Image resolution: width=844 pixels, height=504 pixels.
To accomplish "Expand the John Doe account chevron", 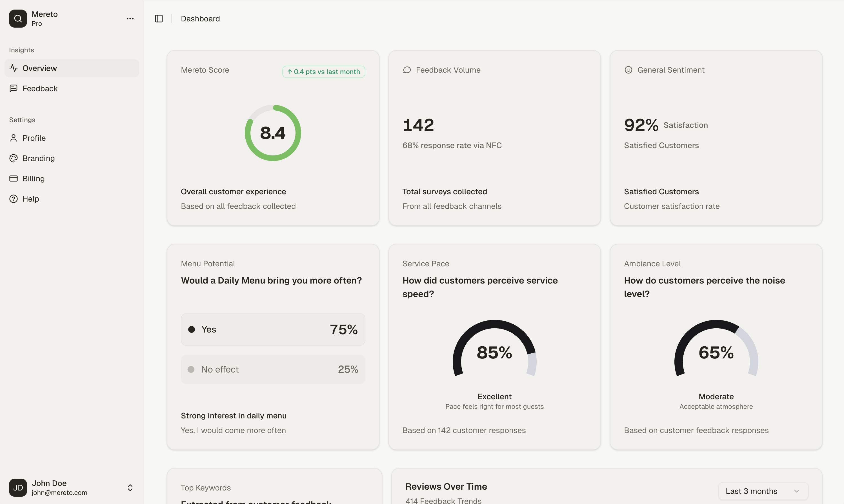I will pos(130,487).
